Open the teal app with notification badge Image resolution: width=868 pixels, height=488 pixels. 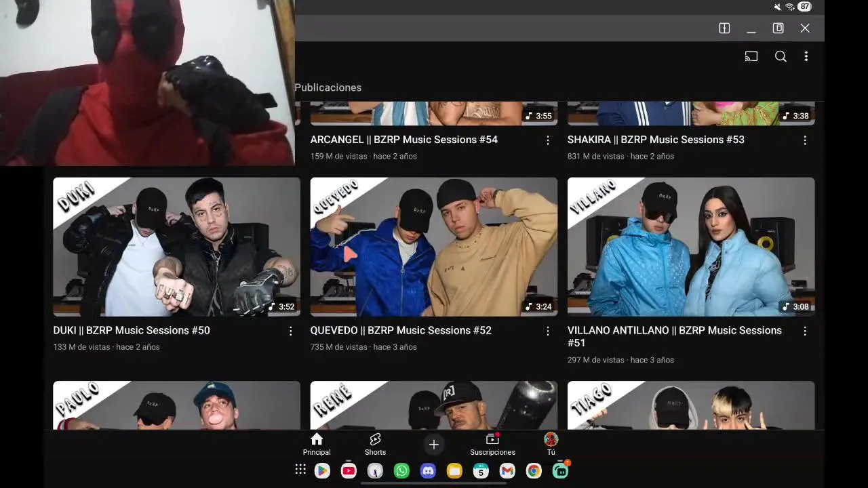(x=560, y=470)
